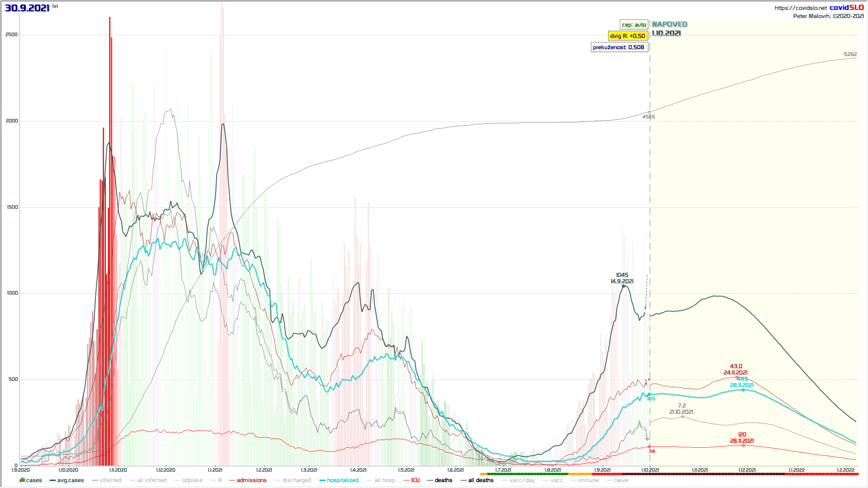Hide the admissions series
868x488 pixels.
point(248,480)
